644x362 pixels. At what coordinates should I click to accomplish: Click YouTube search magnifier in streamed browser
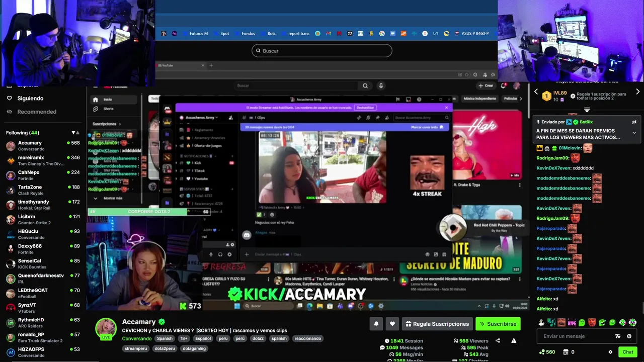point(365,85)
